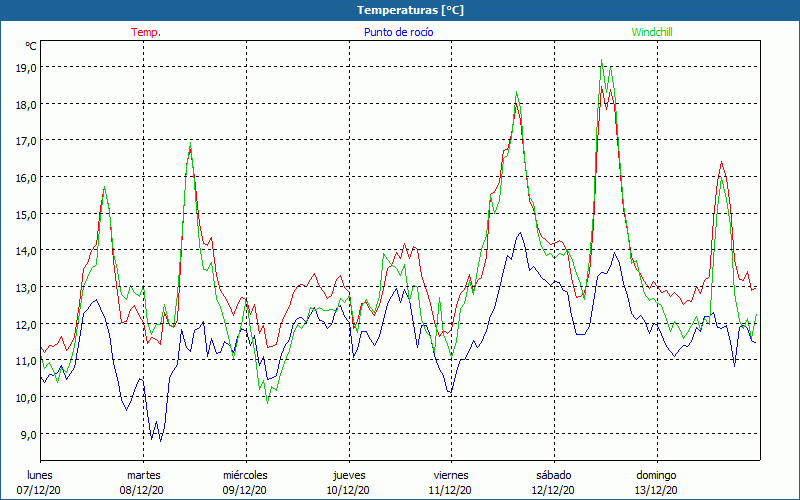Click the '17,0' y-axis value

(x=26, y=141)
